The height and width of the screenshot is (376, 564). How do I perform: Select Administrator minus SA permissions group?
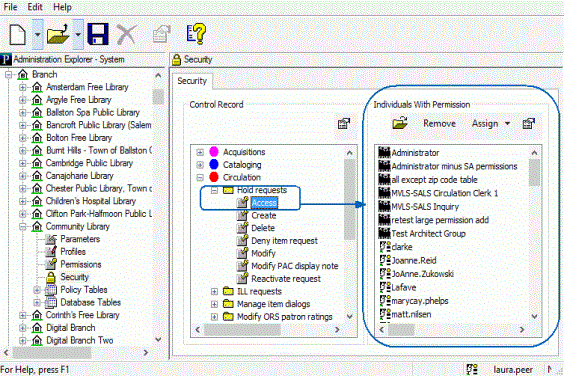click(454, 166)
